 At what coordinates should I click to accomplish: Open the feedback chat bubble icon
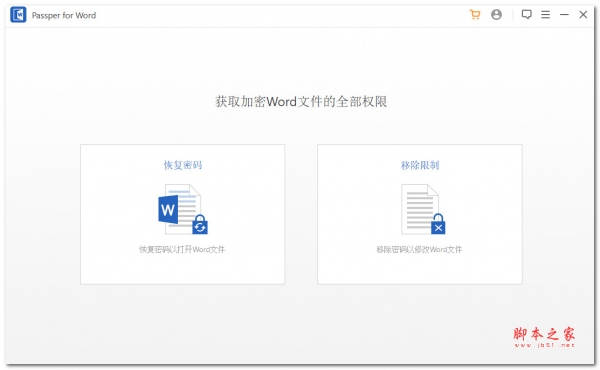tap(527, 15)
